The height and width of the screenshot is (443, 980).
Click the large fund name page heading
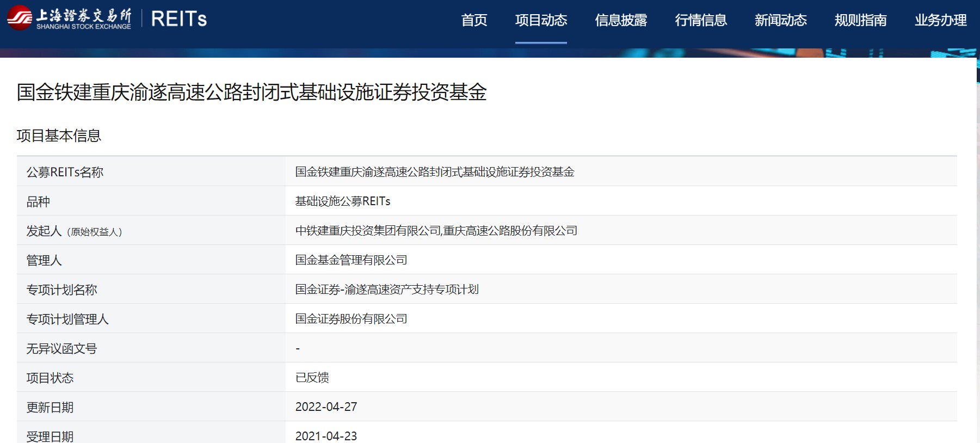251,92
